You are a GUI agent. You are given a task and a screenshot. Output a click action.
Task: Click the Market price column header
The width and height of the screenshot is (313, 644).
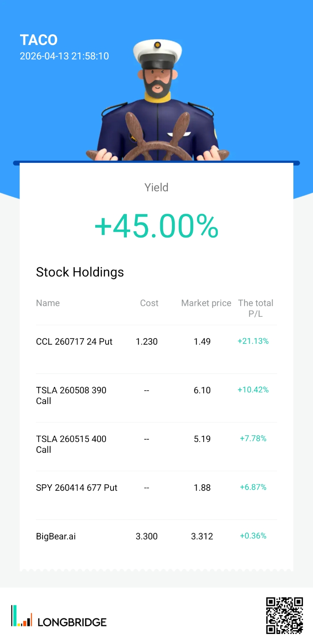pyautogui.click(x=206, y=303)
